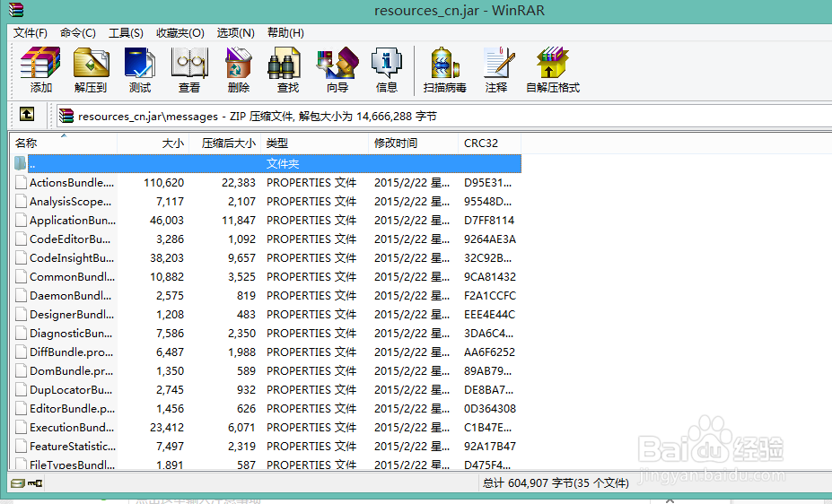Select the EditorBundle.p... file
The image size is (832, 504).
72,409
